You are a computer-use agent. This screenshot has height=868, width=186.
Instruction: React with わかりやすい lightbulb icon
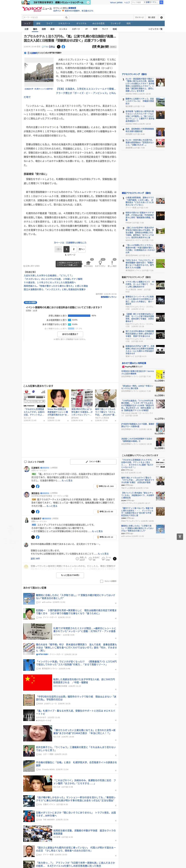tap(100, 263)
